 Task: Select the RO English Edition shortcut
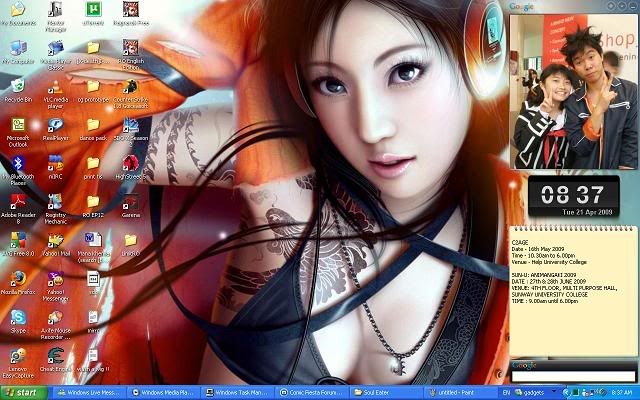[131, 55]
